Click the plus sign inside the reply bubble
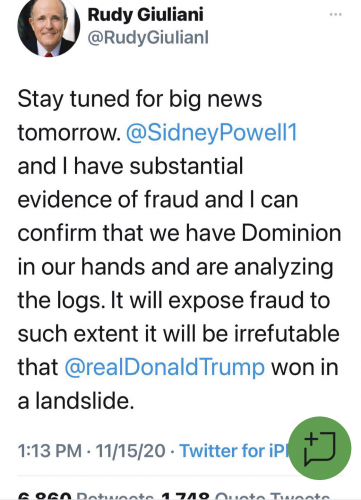Screen dimensions: 361x500 click(311, 440)
